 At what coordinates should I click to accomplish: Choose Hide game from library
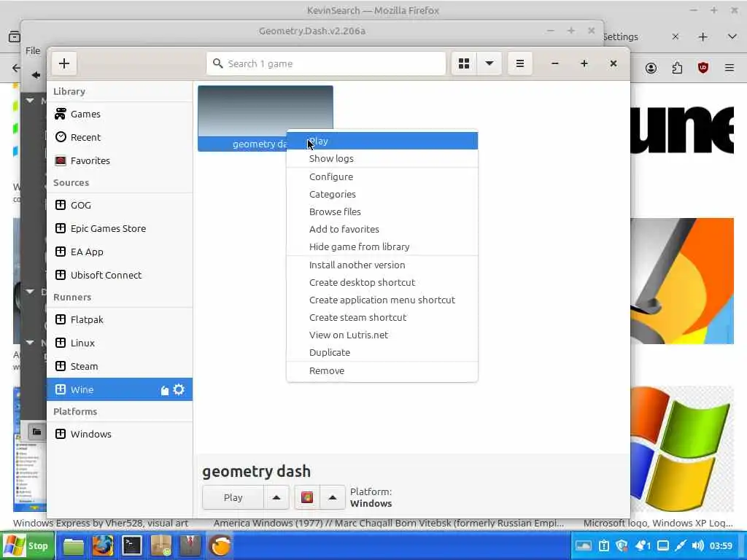(382, 246)
